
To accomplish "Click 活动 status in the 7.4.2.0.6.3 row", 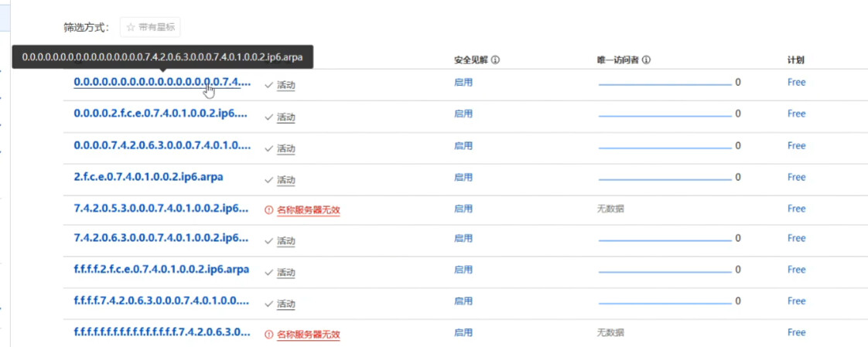I will [x=285, y=242].
